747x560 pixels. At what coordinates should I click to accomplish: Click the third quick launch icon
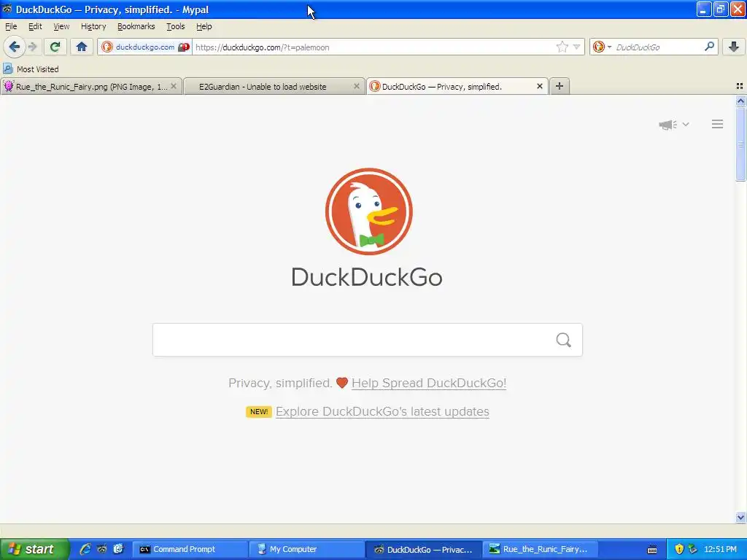pos(118,549)
